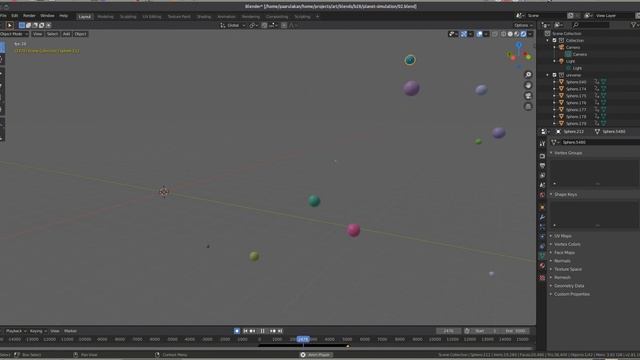The width and height of the screenshot is (640, 360).
Task: Open the viewport Select menu
Action: point(52,34)
